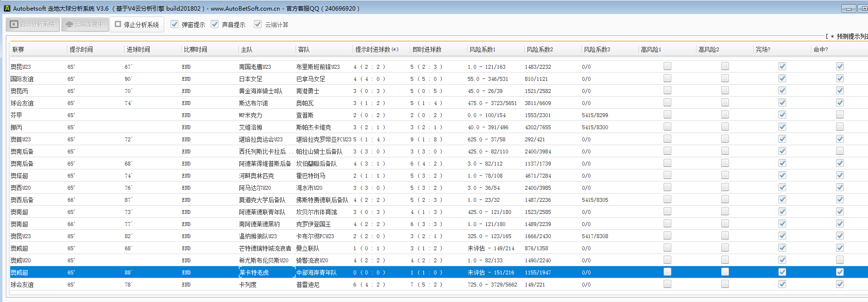Toggle the 云端计算 cloud computing checkbox
This screenshot has width=868, height=302.
pyautogui.click(x=258, y=24)
